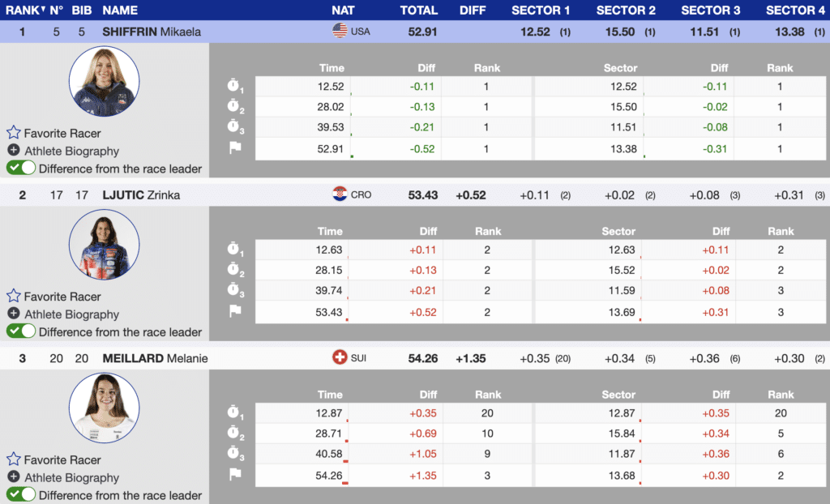
Task: Click the Favorite Racer star for Shiffrin
Action: point(14,133)
